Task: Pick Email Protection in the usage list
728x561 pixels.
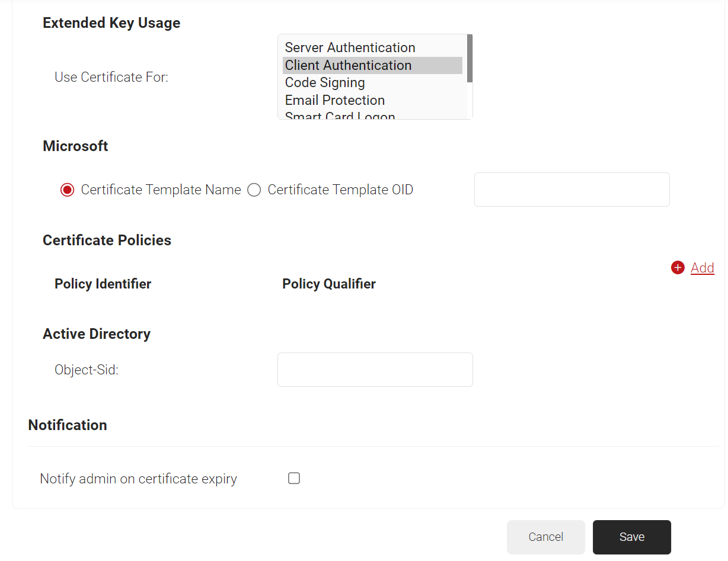Action: point(334,100)
